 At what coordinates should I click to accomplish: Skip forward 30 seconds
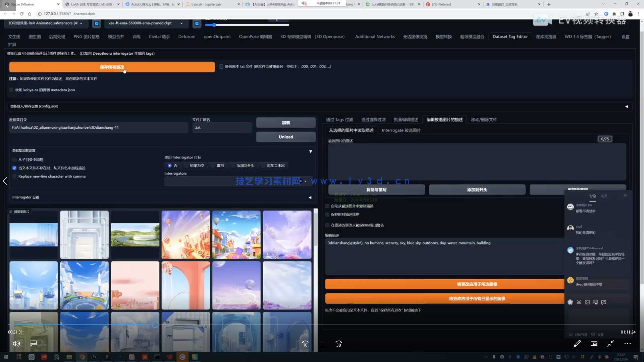pos(339,344)
